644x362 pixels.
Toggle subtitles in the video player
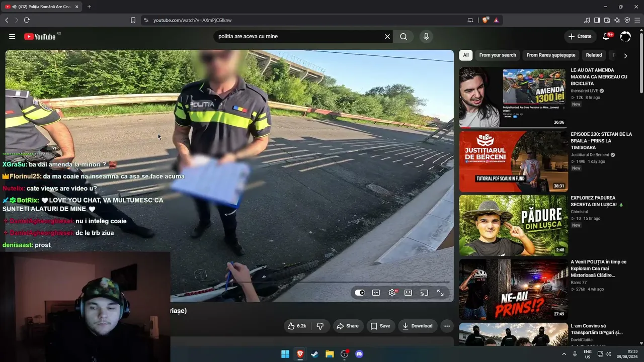376,293
